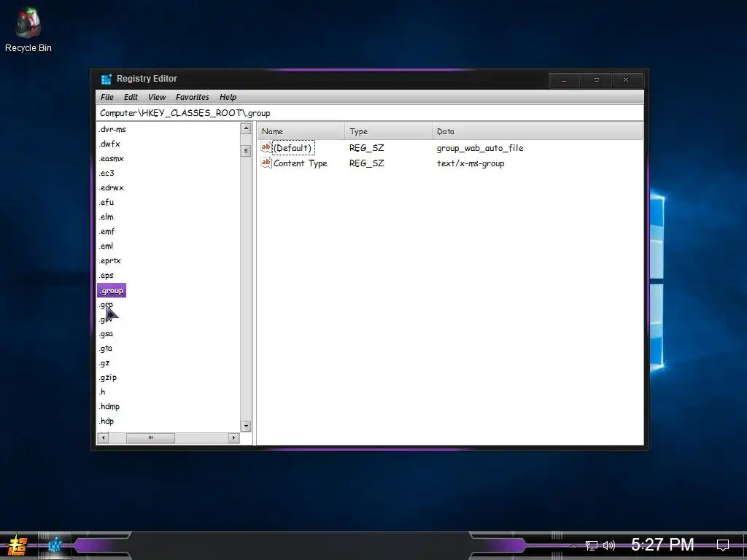The width and height of the screenshot is (747, 560).
Task: Select the .gsa key in tree
Action: coord(106,334)
